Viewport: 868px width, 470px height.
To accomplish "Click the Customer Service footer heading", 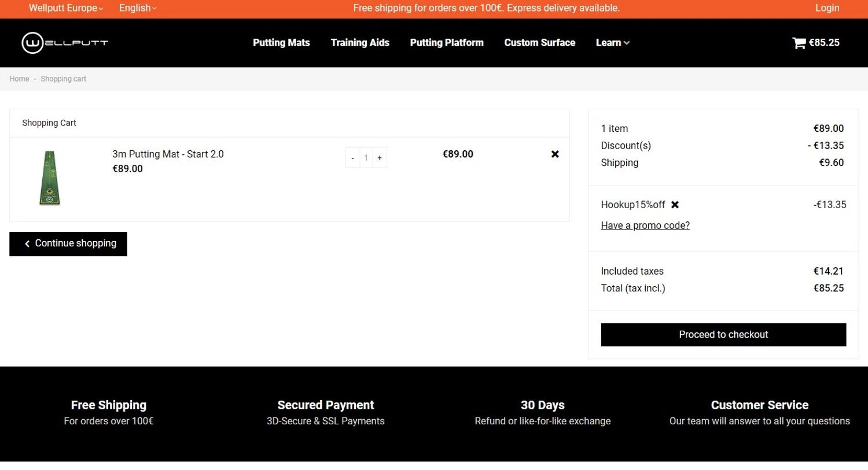I will pyautogui.click(x=760, y=405).
